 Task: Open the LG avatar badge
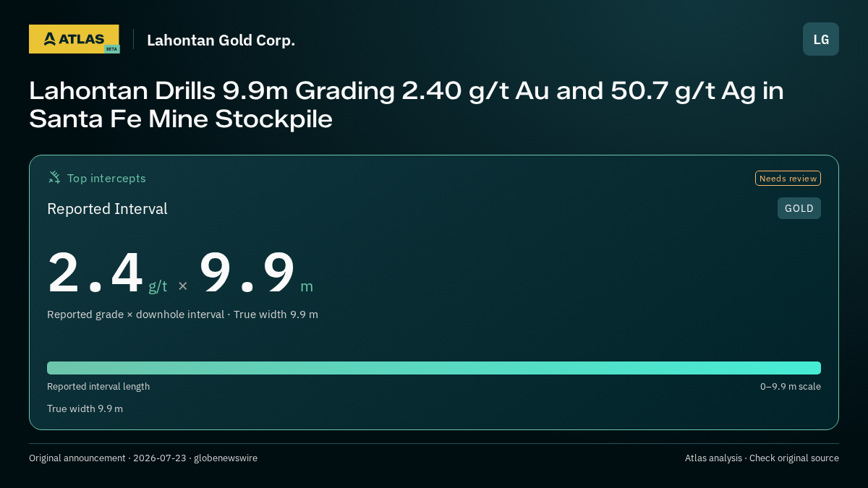click(x=821, y=39)
